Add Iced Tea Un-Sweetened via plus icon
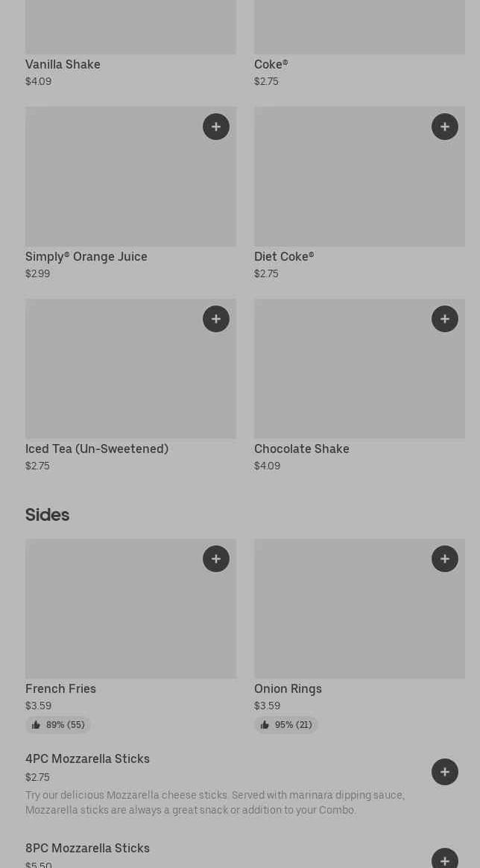The width and height of the screenshot is (480, 868). pyautogui.click(x=216, y=319)
